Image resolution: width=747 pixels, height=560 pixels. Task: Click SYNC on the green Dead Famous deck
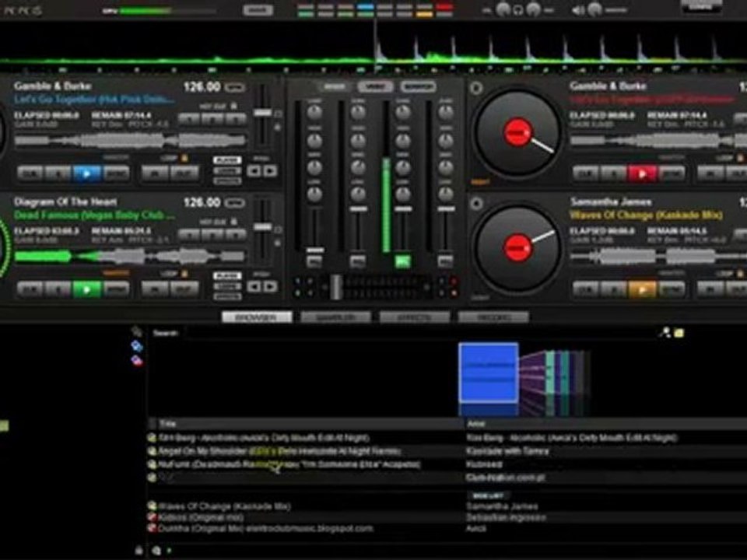pyautogui.click(x=116, y=289)
